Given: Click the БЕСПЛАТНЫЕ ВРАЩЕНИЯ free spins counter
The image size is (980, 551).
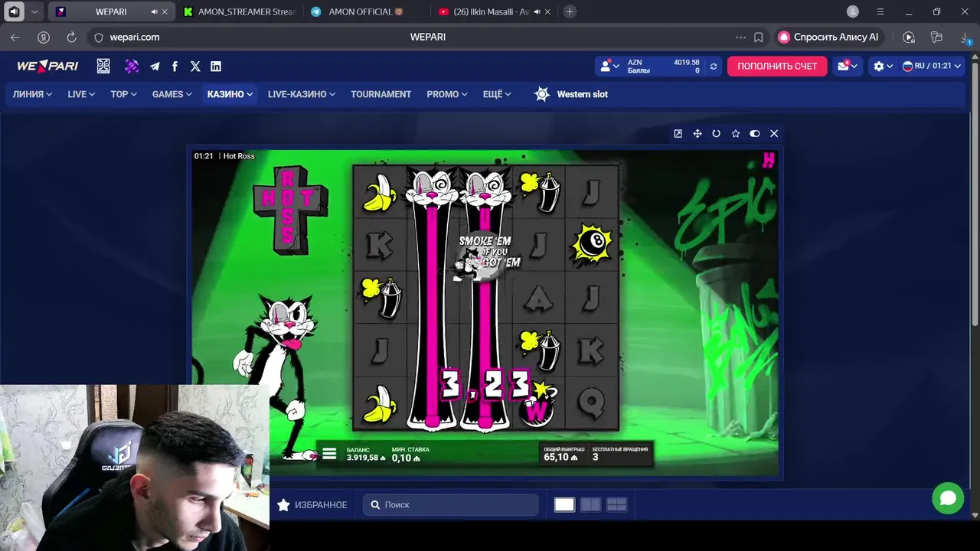Looking at the screenshot, I should click(x=620, y=454).
